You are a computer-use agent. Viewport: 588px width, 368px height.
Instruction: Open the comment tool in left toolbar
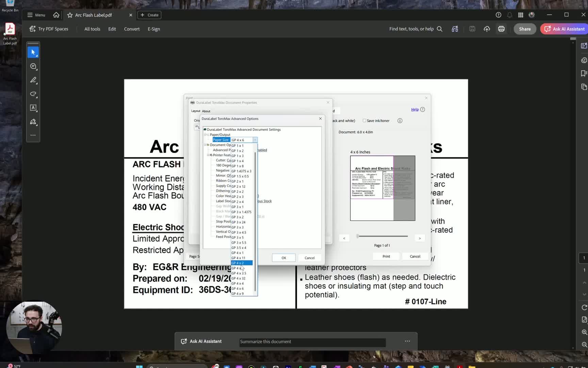tap(33, 66)
